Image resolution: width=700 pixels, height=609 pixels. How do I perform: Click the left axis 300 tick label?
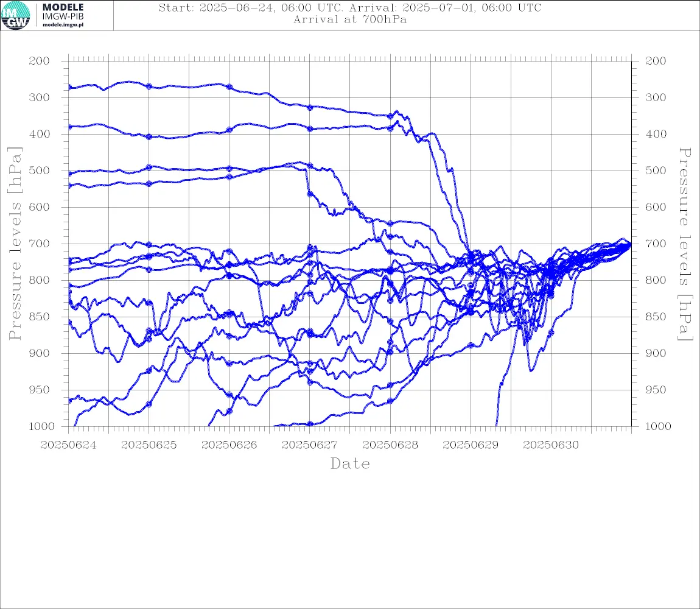tap(40, 97)
